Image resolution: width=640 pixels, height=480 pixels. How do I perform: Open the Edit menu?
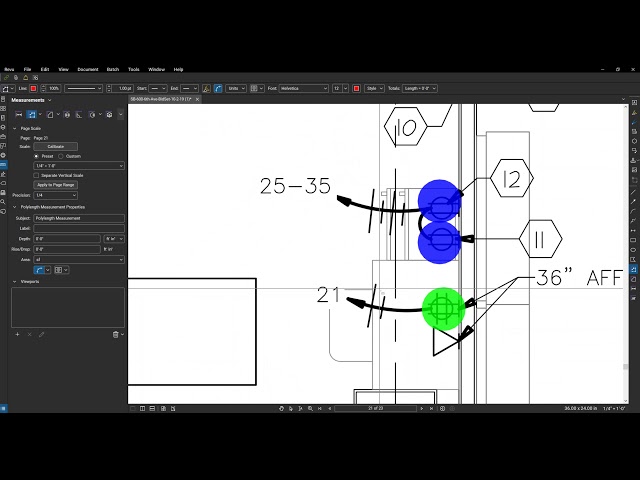(45, 69)
